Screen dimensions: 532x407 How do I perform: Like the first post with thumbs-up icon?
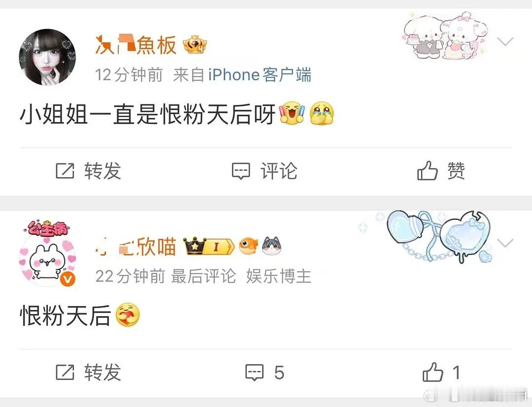427,170
